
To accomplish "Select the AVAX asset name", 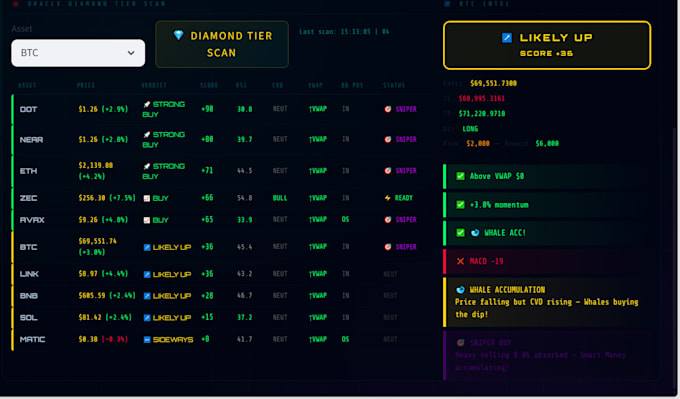I will [32, 220].
